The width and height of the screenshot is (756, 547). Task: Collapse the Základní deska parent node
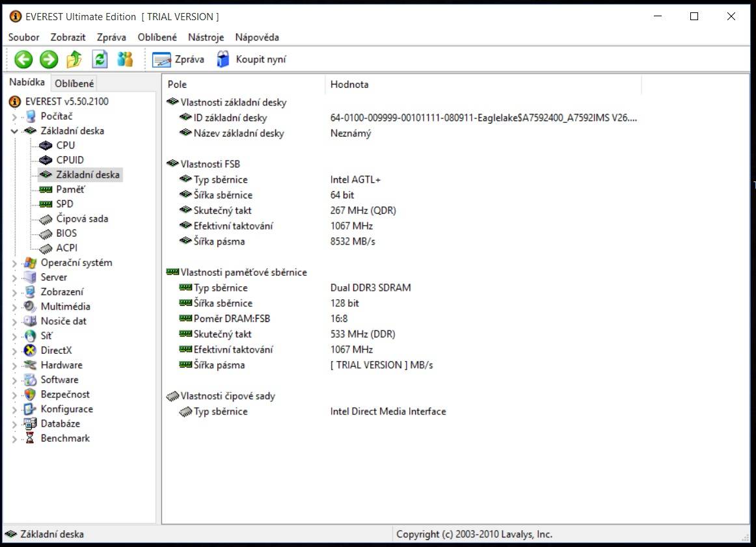pos(14,131)
